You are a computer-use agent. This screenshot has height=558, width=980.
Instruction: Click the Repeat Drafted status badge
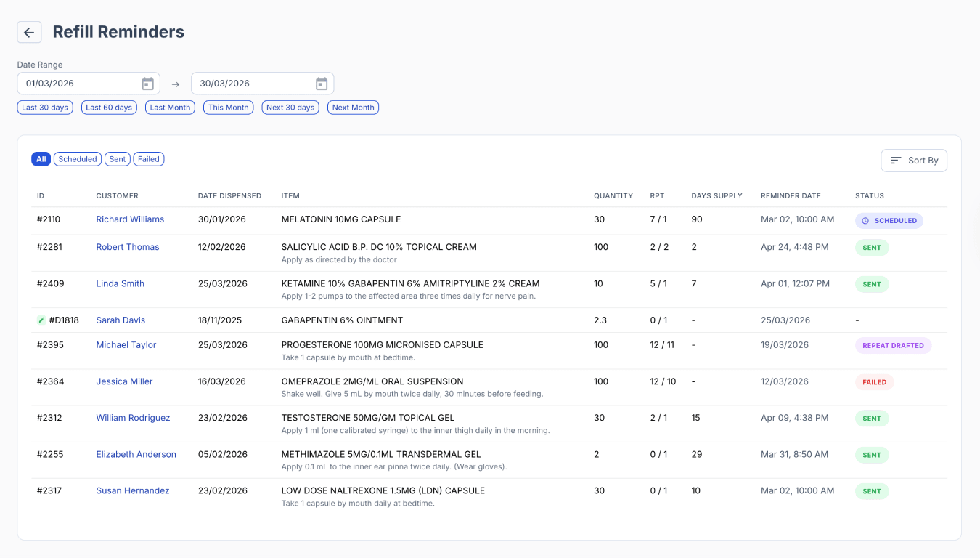[893, 346]
